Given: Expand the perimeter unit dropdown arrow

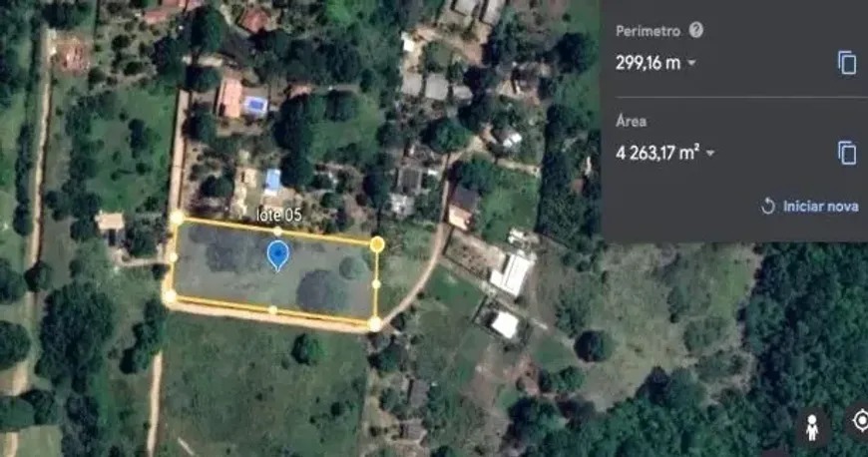Looking at the screenshot, I should [x=691, y=63].
